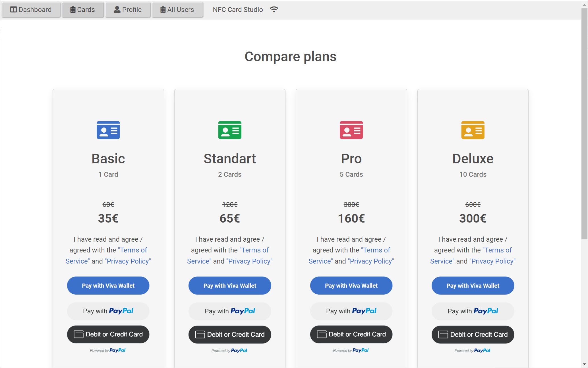The width and height of the screenshot is (588, 368).
Task: Switch to the Cards tab
Action: point(82,10)
